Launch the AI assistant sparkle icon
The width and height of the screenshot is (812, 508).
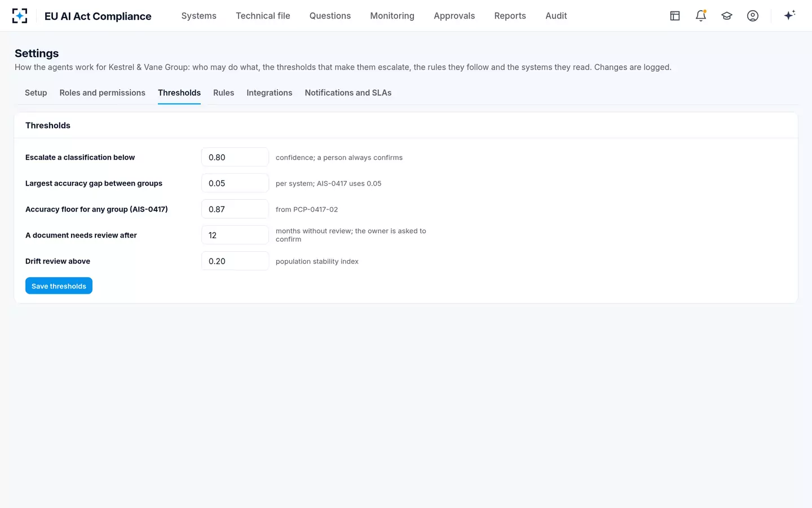(x=789, y=15)
